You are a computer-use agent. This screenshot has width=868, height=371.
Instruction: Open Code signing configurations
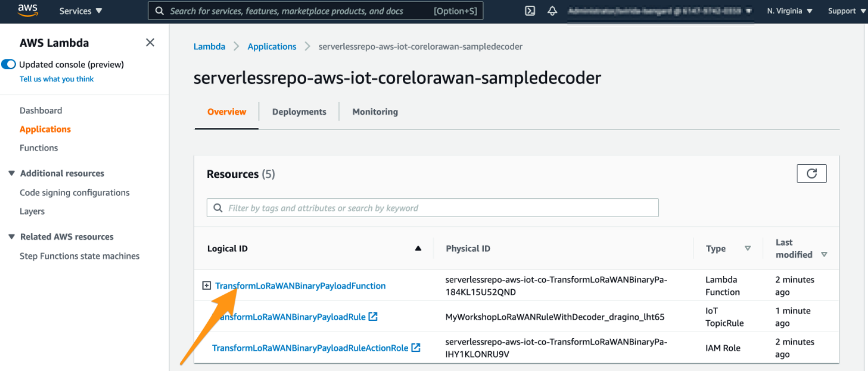[x=75, y=192]
